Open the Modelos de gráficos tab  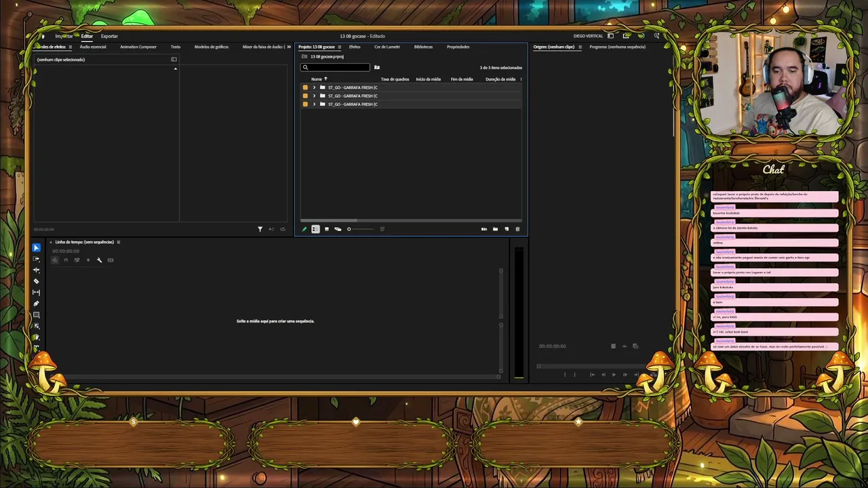point(212,47)
